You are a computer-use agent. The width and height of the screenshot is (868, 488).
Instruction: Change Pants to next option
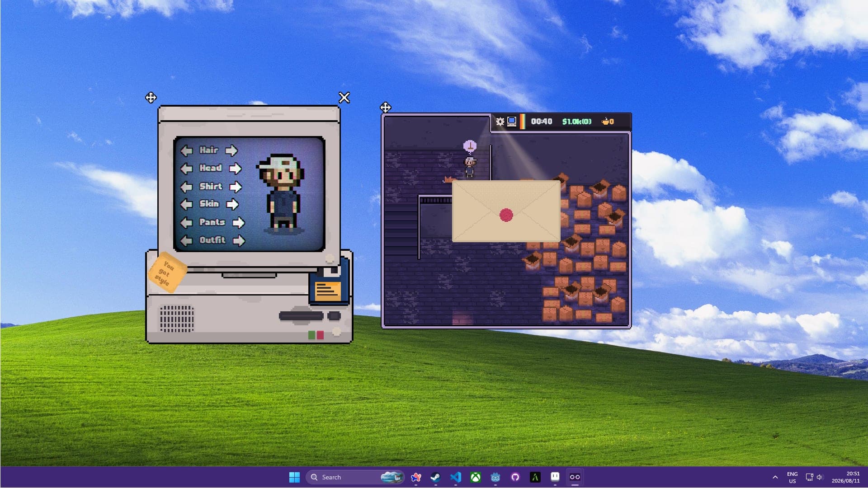pyautogui.click(x=239, y=222)
